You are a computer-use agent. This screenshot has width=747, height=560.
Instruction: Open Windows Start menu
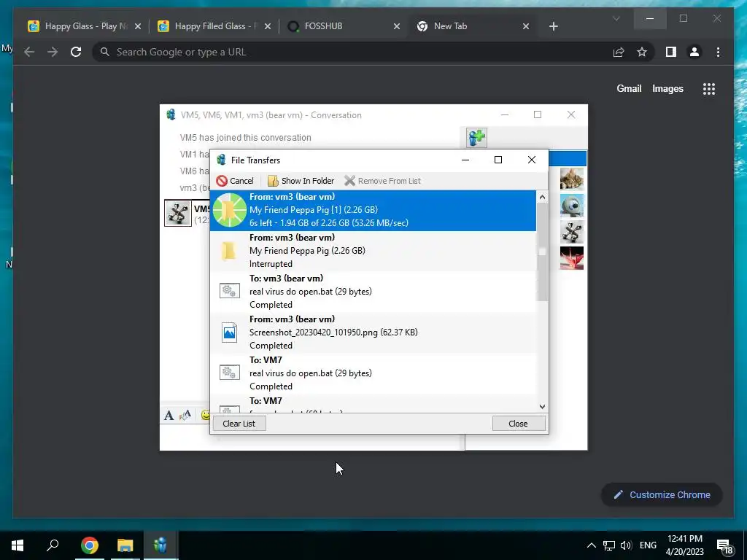tap(18, 545)
